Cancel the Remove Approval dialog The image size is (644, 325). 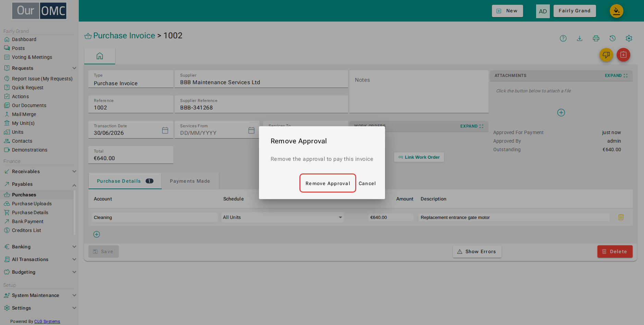[x=367, y=183]
